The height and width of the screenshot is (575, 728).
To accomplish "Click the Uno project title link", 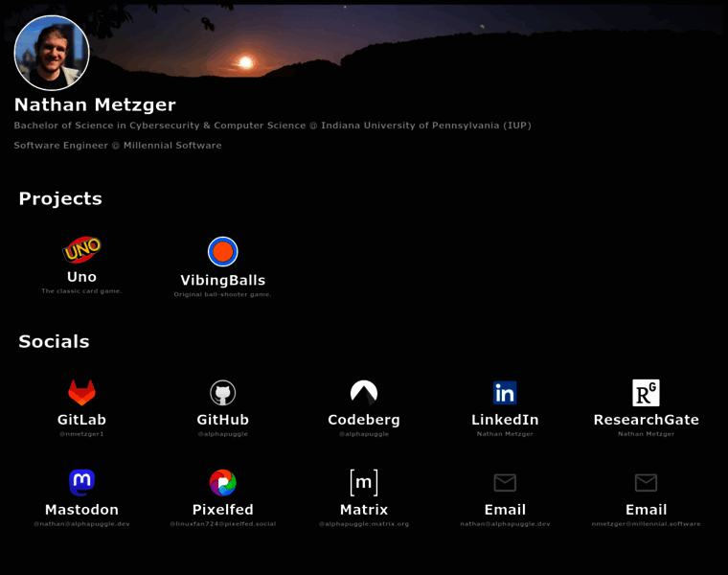I will [81, 277].
